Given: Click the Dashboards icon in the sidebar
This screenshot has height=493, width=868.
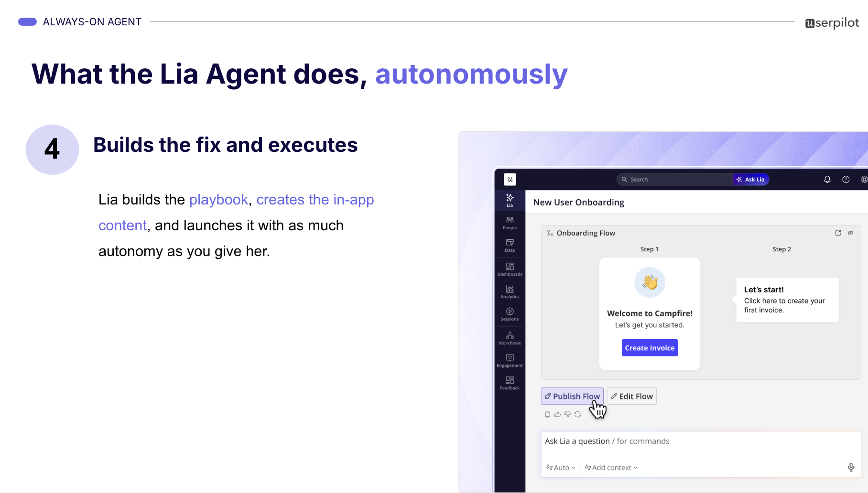Looking at the screenshot, I should coord(510,268).
